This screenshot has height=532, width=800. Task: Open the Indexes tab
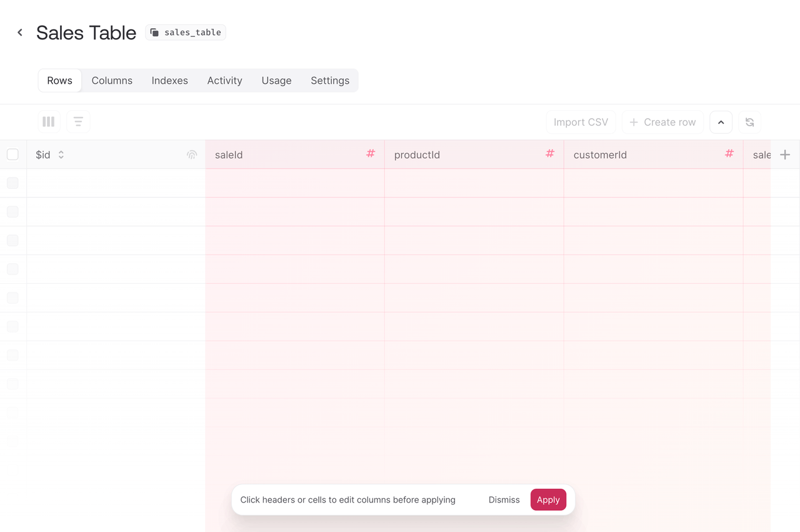(x=169, y=81)
